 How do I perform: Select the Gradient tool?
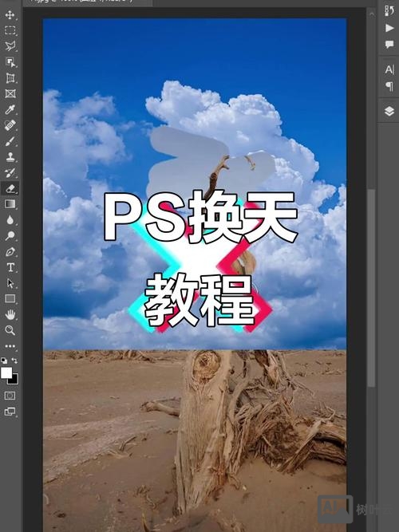click(10, 204)
